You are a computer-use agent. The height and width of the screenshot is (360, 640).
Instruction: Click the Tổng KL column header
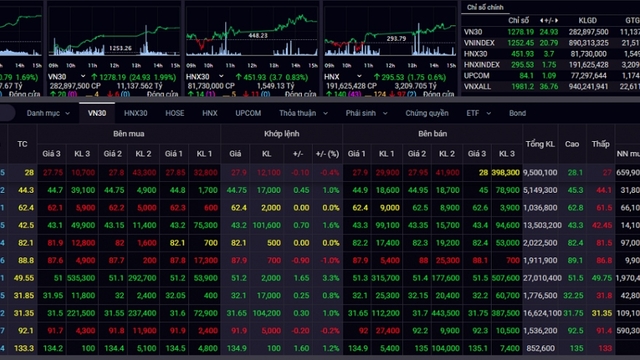[540, 144]
